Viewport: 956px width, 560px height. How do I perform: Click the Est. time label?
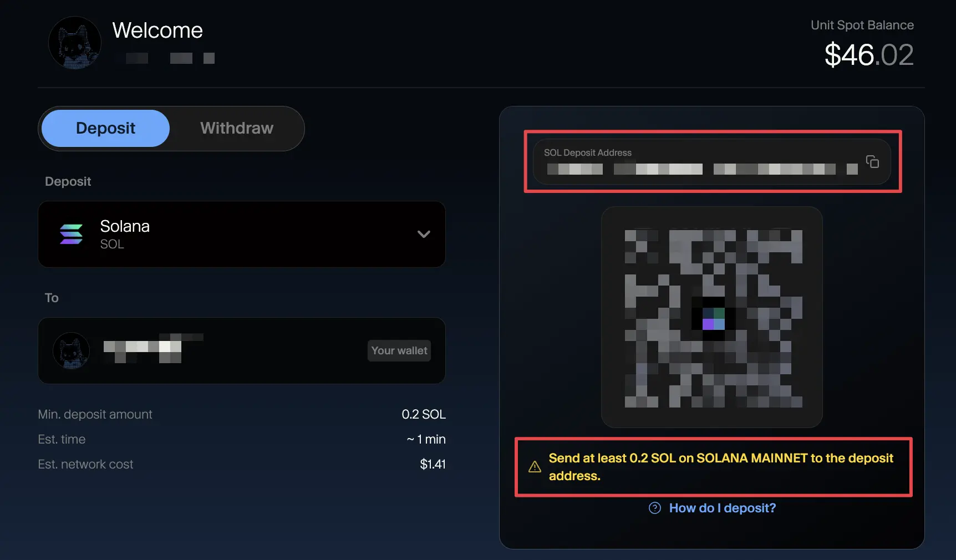[x=62, y=439]
